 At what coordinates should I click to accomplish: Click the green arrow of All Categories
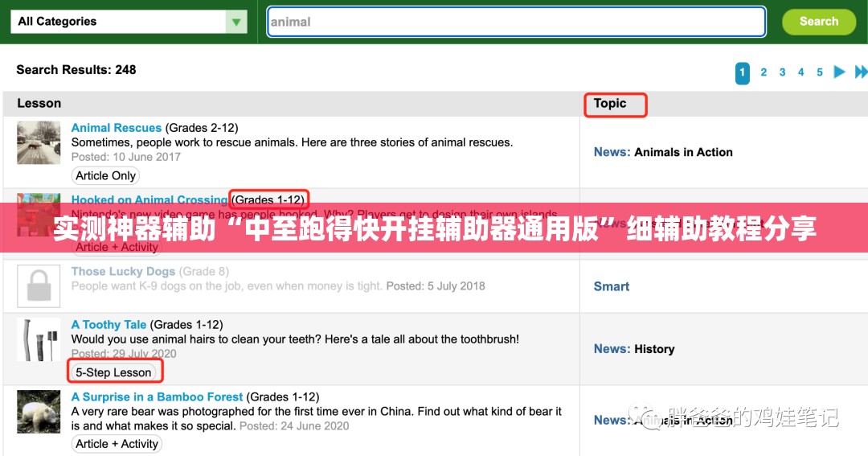click(x=236, y=22)
